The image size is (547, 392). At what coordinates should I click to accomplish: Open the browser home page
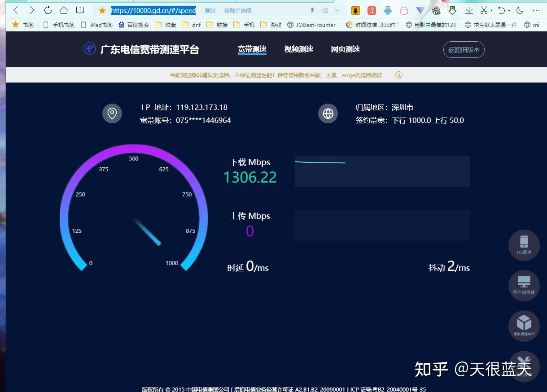(x=64, y=10)
